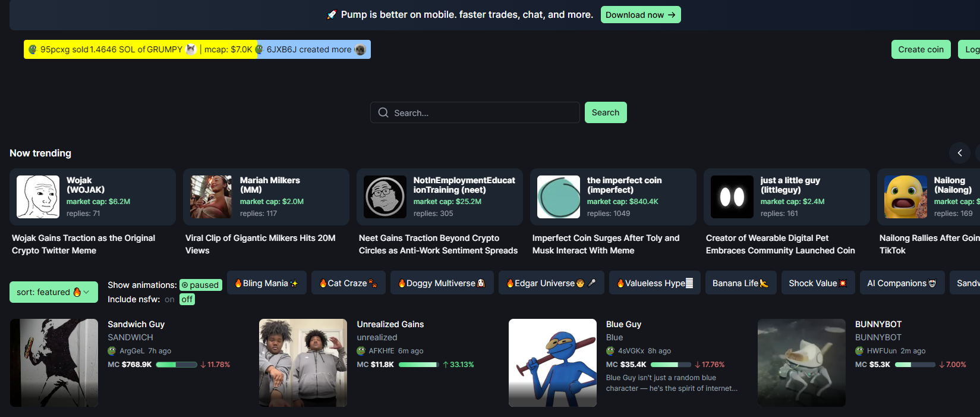Click the Blue Guy description text

click(672, 383)
